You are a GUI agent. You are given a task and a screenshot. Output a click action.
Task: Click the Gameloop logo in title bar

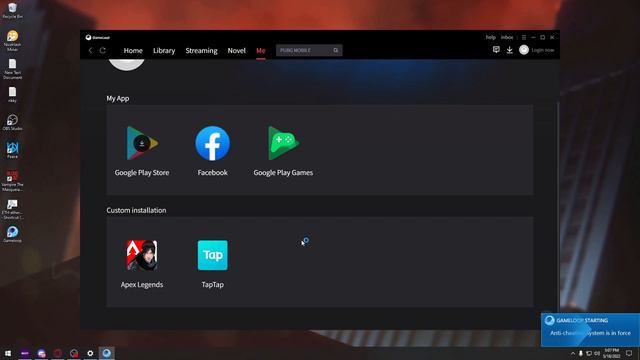coord(98,37)
